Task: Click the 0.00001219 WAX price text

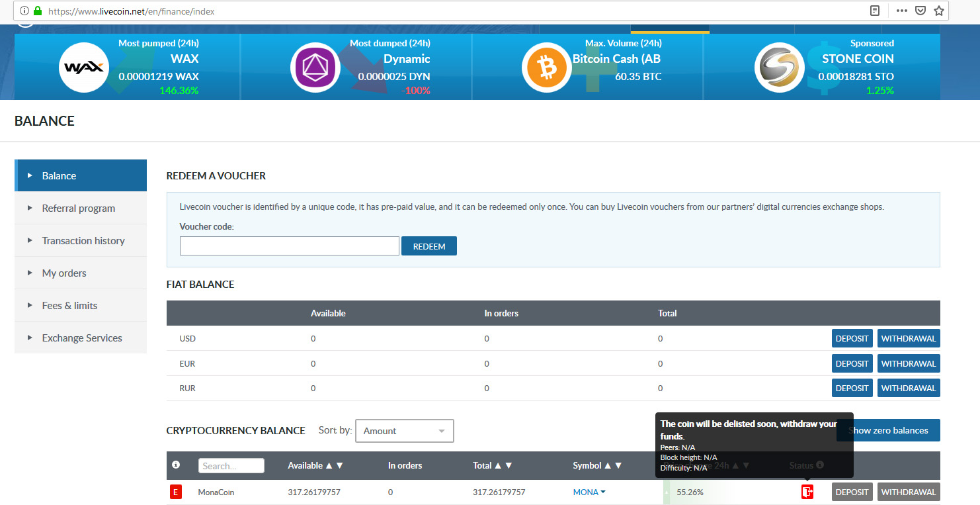Action: [159, 76]
